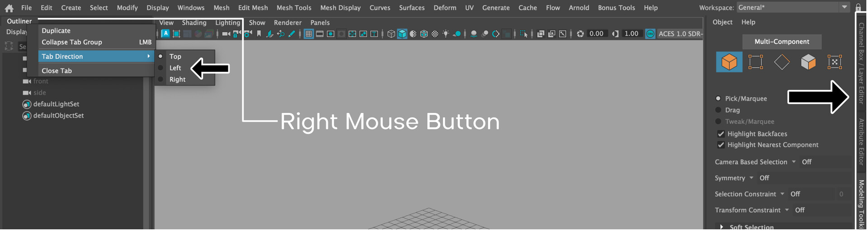Toggle viewport Shadows icon
Image resolution: width=868 pixels, height=231 pixels.
point(457,34)
